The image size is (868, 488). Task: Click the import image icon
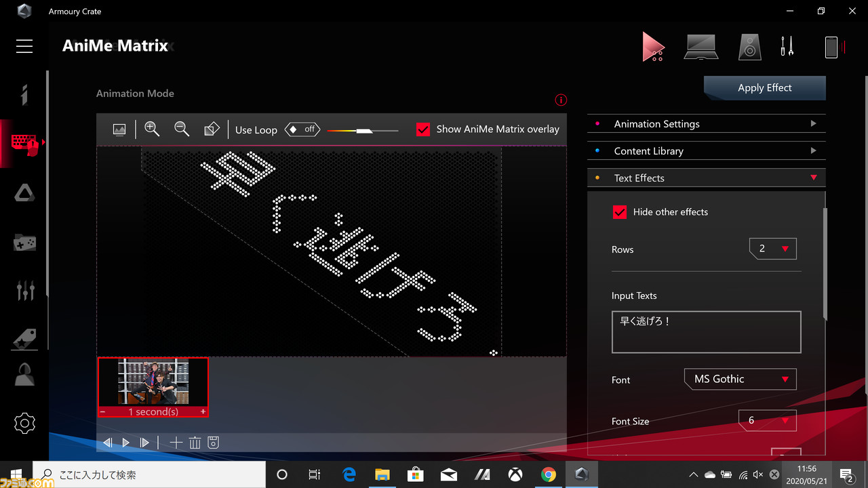coord(119,129)
